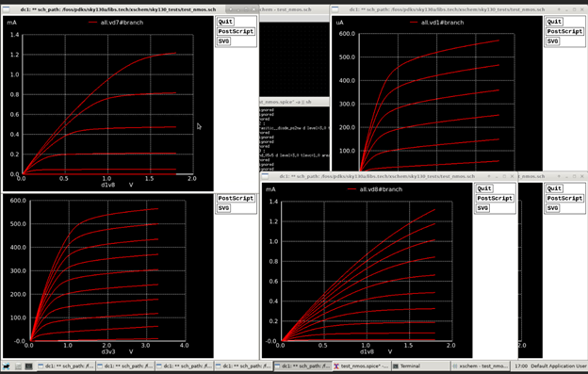
Task: Click the d1v8 axis label in vd7 plot
Action: (x=108, y=185)
